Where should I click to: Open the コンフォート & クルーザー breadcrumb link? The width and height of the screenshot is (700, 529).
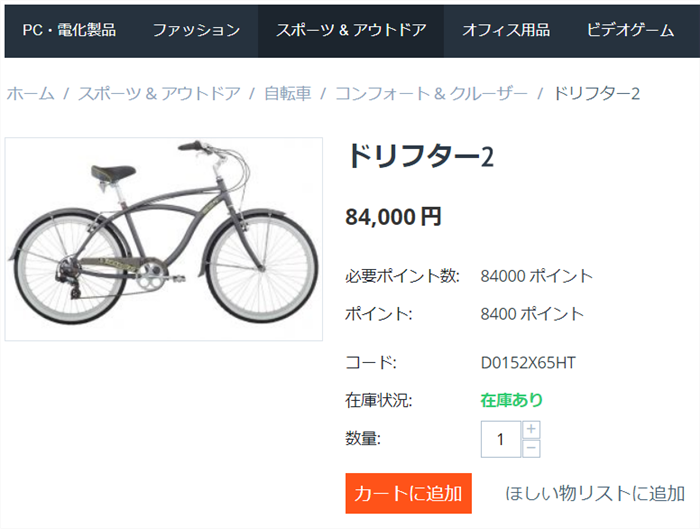[431, 93]
